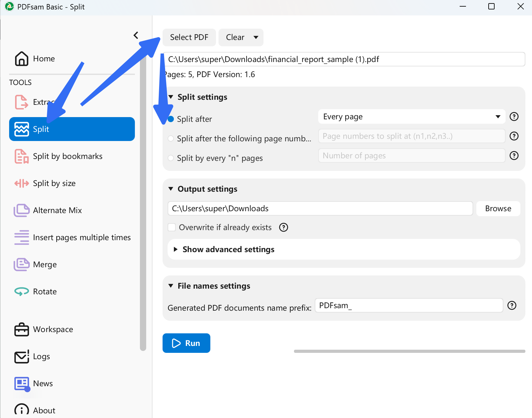Image resolution: width=532 pixels, height=418 pixels.
Task: Click the PDFsam_ name prefix field
Action: click(409, 305)
